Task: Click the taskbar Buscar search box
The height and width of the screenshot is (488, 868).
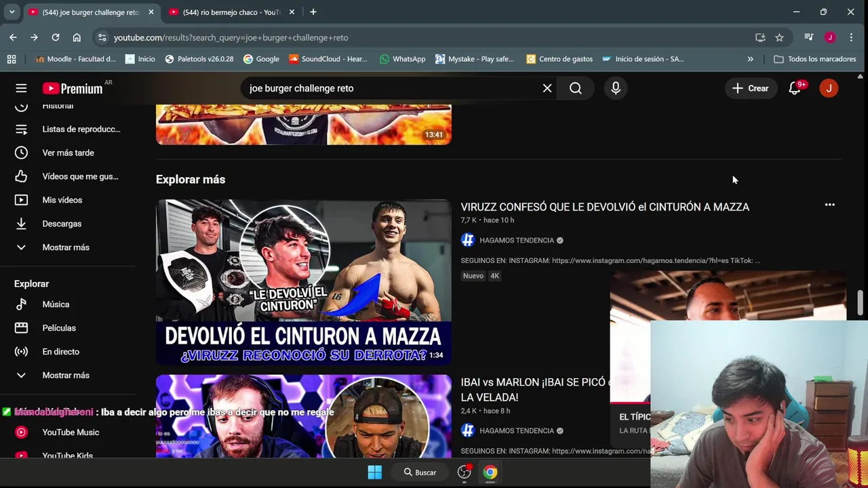Action: click(420, 472)
